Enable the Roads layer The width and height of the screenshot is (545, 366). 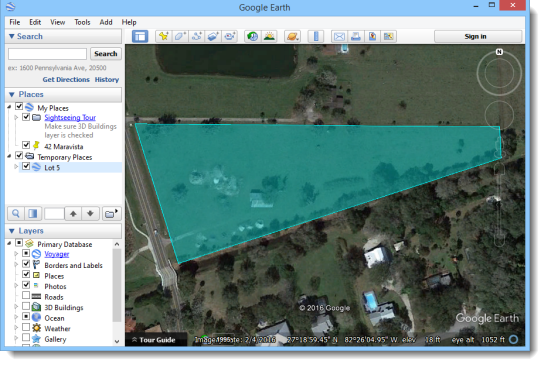[26, 295]
